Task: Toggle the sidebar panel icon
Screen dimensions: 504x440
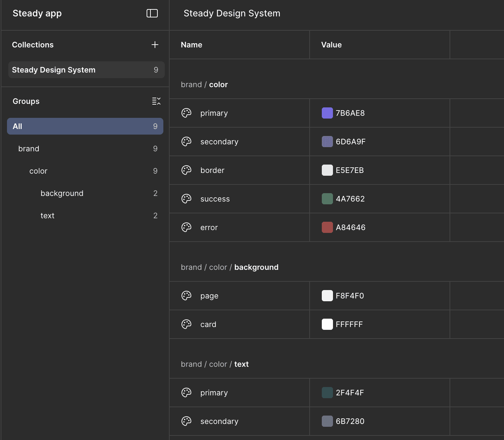Action: tap(152, 13)
